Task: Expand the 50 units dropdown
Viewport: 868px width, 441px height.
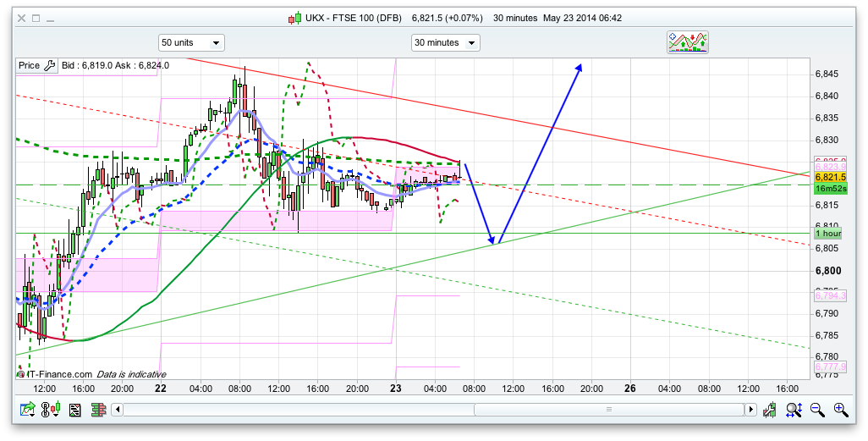Action: [191, 42]
